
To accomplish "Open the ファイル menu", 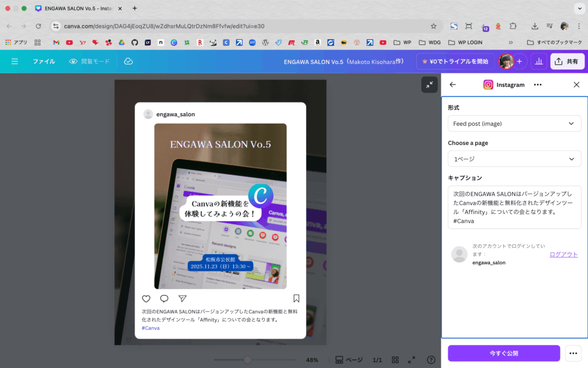I will click(x=44, y=62).
